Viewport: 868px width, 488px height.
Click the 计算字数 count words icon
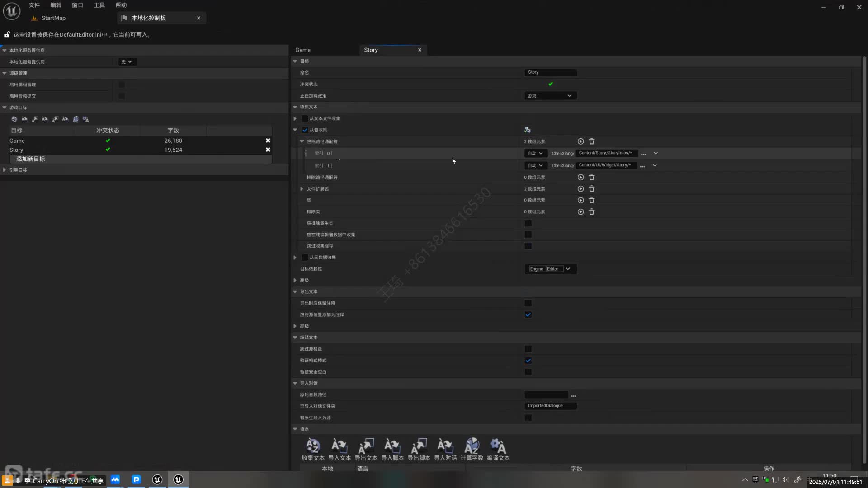click(472, 446)
